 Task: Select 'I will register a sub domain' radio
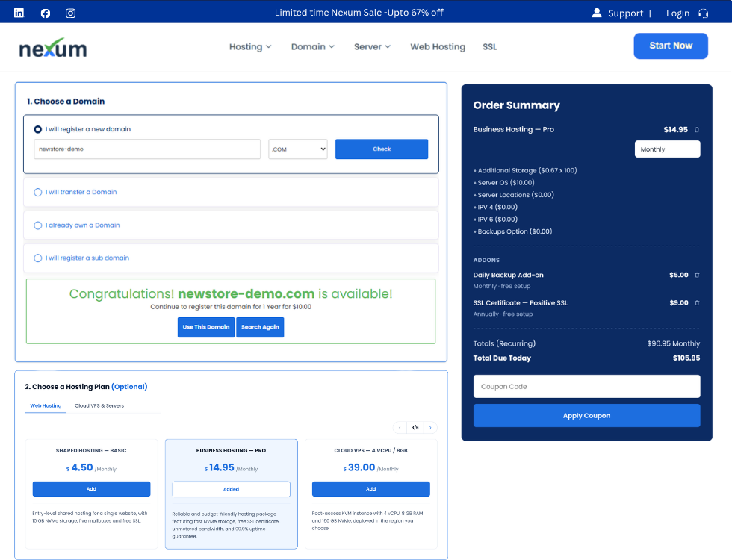(x=38, y=258)
